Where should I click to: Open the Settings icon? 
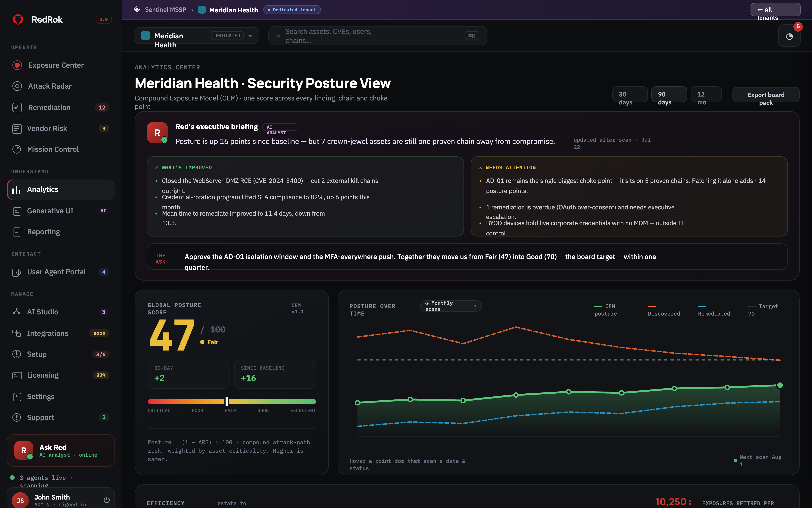pos(17,397)
